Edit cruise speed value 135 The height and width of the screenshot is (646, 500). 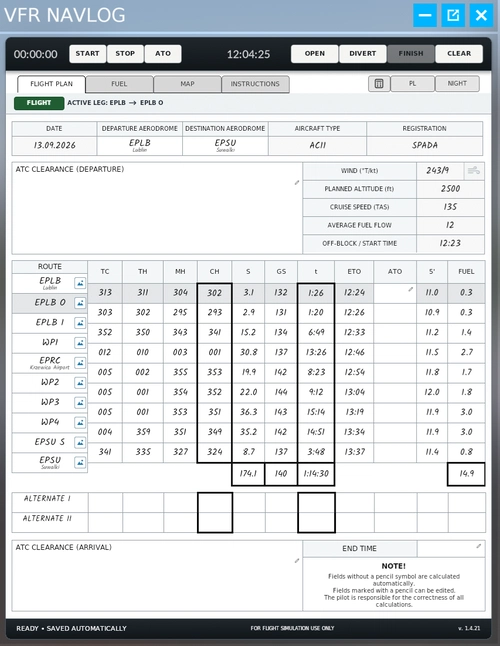pyautogui.click(x=450, y=207)
